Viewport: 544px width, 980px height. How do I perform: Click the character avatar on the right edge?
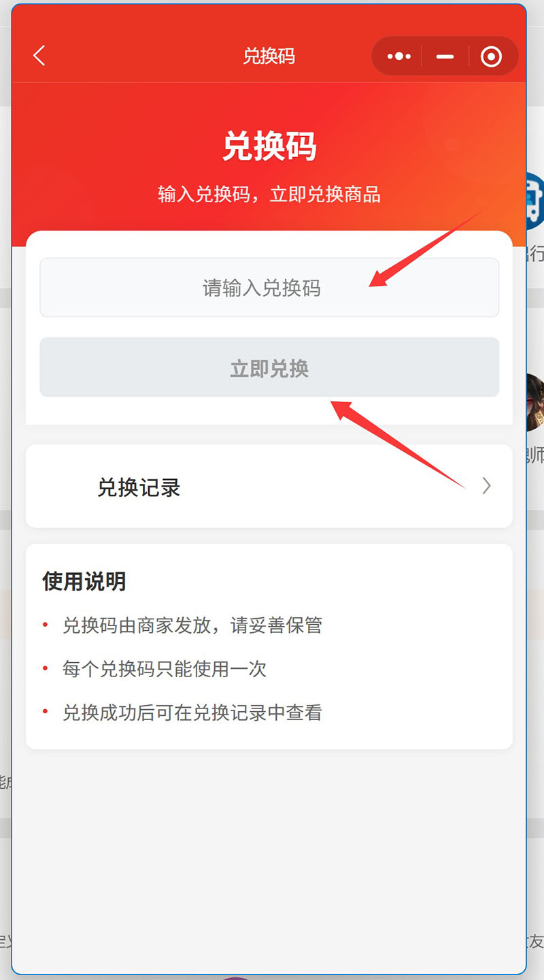pos(535,402)
